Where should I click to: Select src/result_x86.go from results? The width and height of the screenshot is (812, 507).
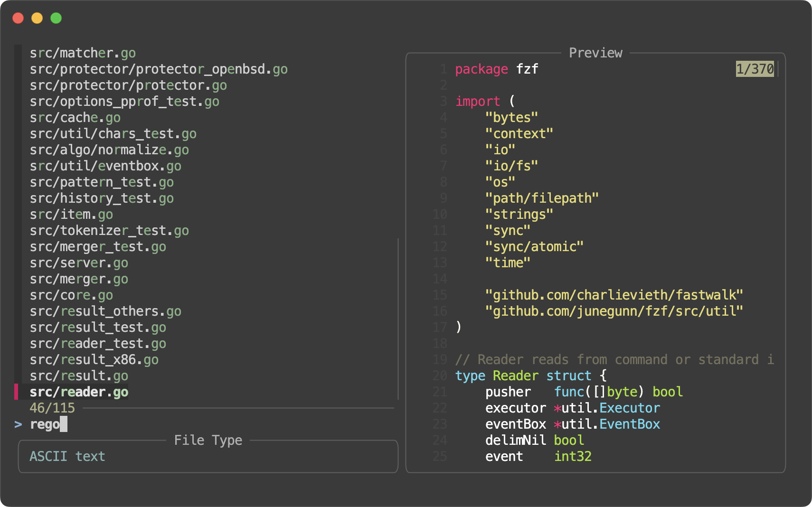pos(94,360)
